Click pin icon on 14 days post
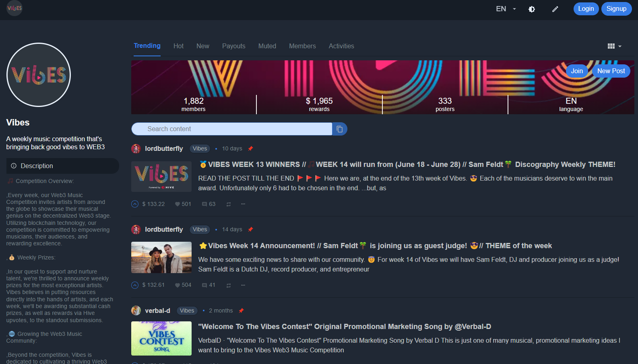This screenshot has width=638, height=364. pos(250,230)
